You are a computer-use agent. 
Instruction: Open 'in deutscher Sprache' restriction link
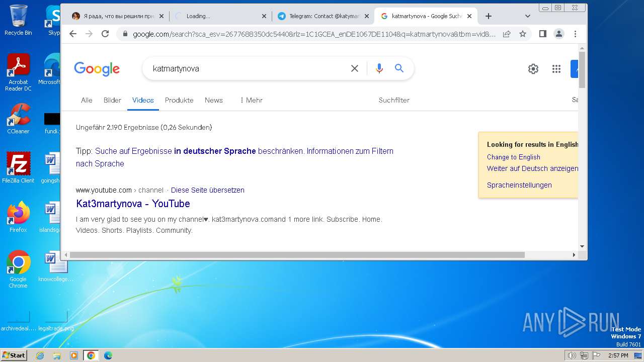click(215, 151)
